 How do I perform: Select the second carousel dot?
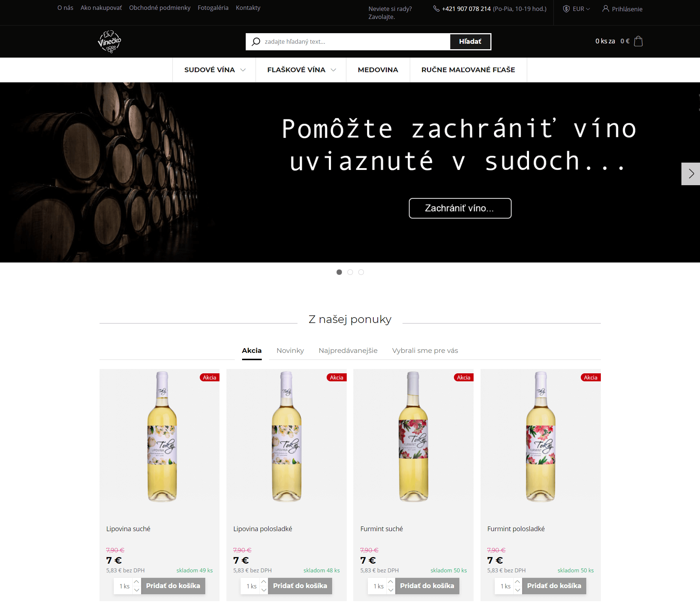tap(350, 272)
